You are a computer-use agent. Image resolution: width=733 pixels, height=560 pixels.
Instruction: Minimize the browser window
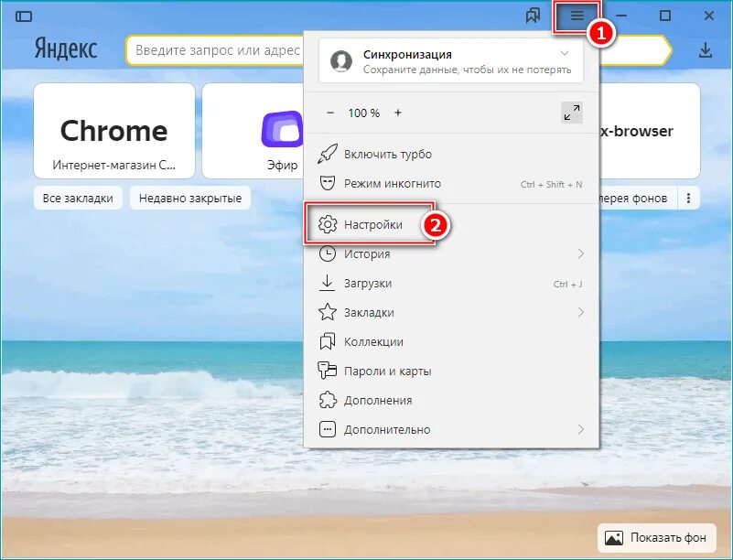[621, 16]
